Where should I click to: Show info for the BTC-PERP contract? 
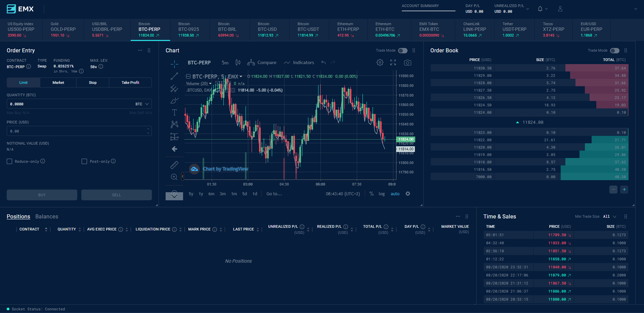point(29,66)
